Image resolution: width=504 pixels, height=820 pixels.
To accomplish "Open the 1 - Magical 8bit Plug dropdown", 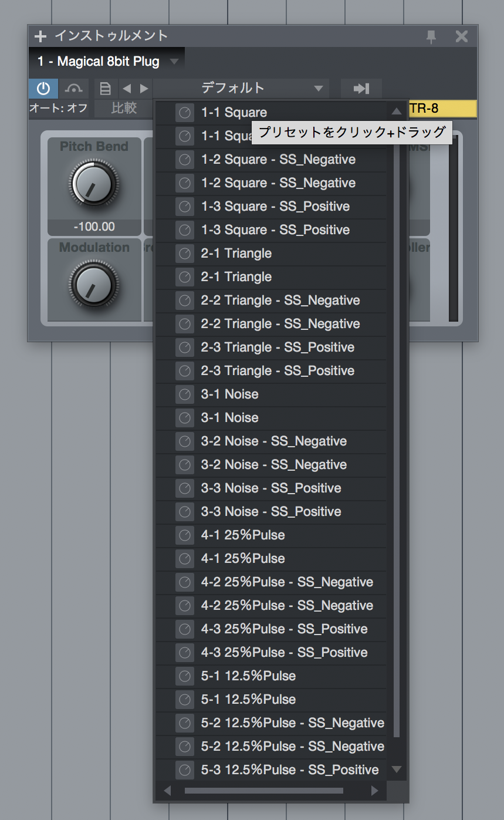I will (107, 60).
